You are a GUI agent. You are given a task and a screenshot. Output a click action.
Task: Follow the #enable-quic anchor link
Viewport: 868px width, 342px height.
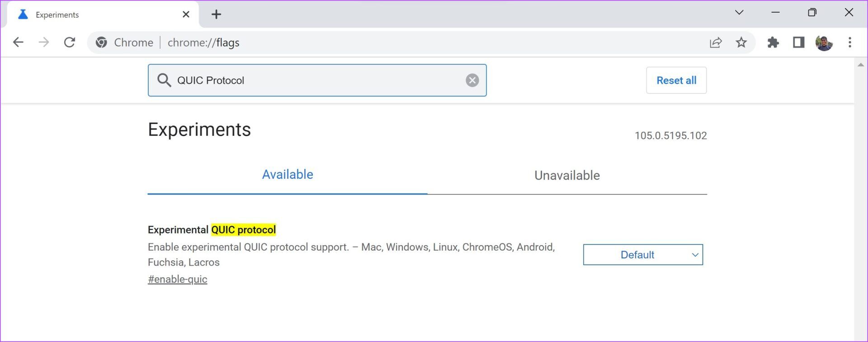pos(178,279)
